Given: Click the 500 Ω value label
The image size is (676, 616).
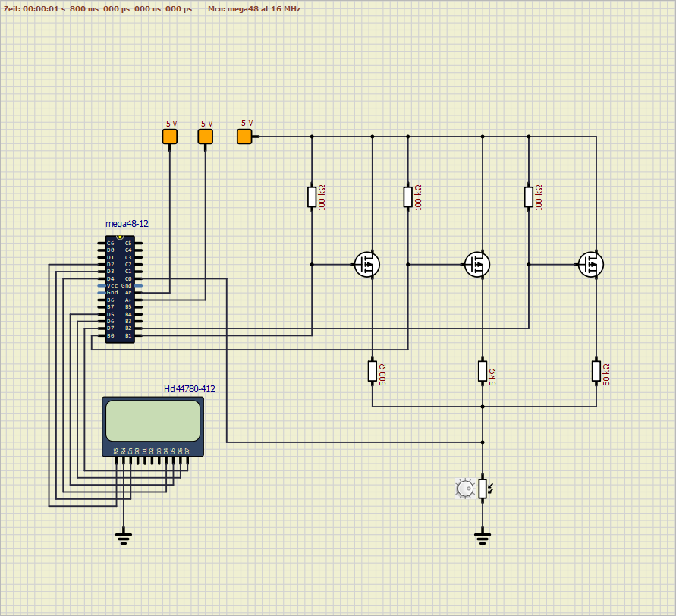Looking at the screenshot, I should pos(382,374).
